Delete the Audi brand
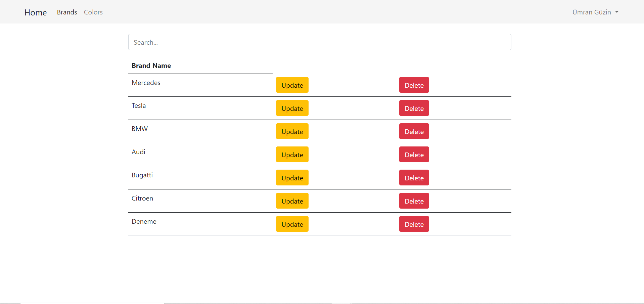This screenshot has height=304, width=644. pos(414,155)
